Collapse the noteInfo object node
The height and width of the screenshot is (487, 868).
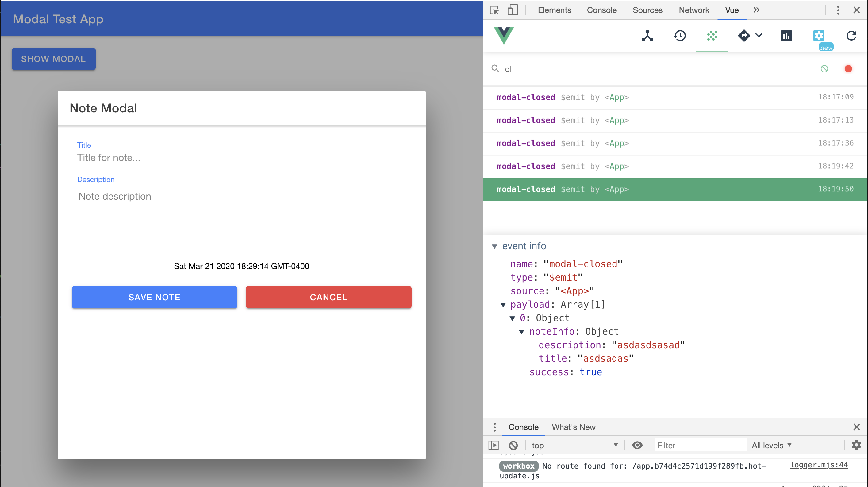521,332
